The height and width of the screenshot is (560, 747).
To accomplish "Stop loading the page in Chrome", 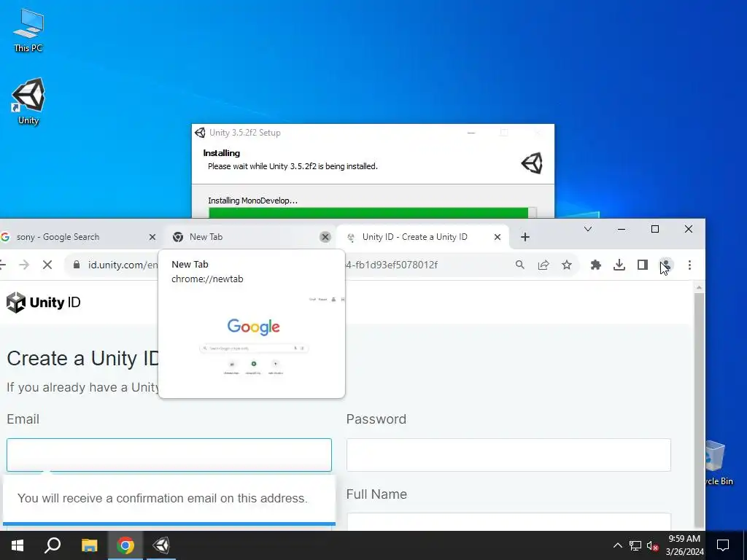I will tap(47, 265).
